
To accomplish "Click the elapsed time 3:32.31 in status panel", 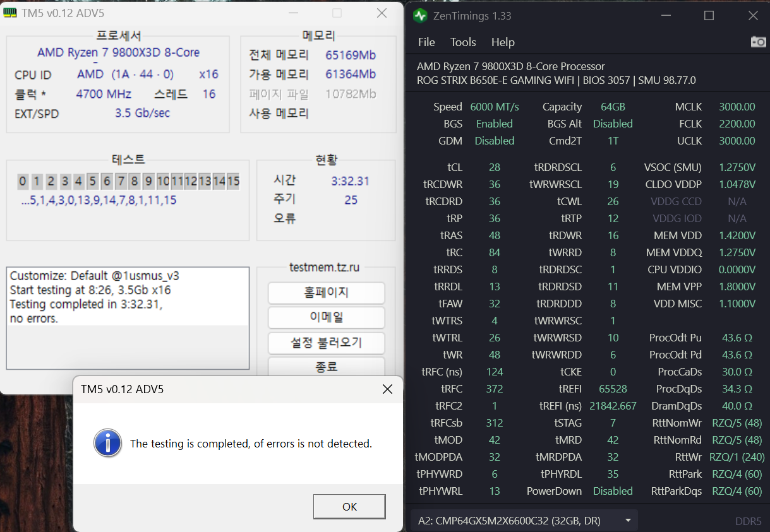I will (x=351, y=181).
